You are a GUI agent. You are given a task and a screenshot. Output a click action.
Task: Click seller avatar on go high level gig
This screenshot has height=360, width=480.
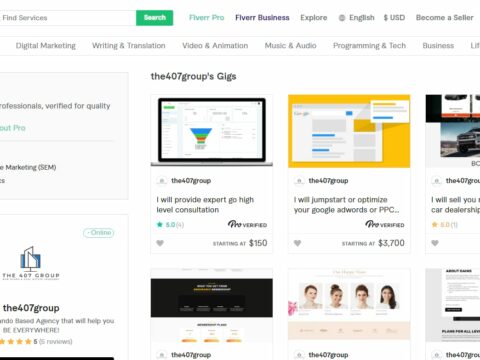pos(162,181)
